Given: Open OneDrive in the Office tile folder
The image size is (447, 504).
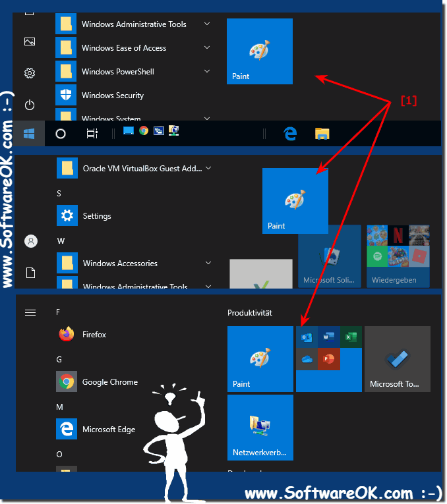Looking at the screenshot, I should click(x=307, y=359).
